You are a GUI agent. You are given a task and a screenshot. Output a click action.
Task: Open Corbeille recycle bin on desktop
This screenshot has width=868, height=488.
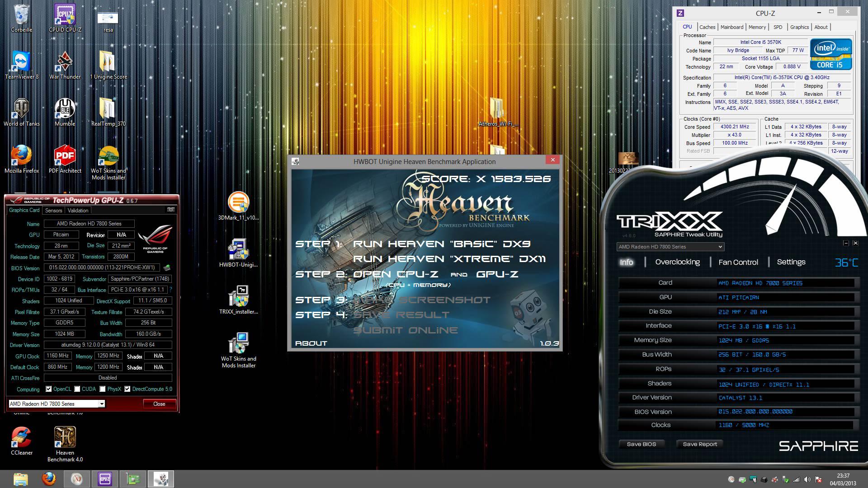tap(21, 18)
